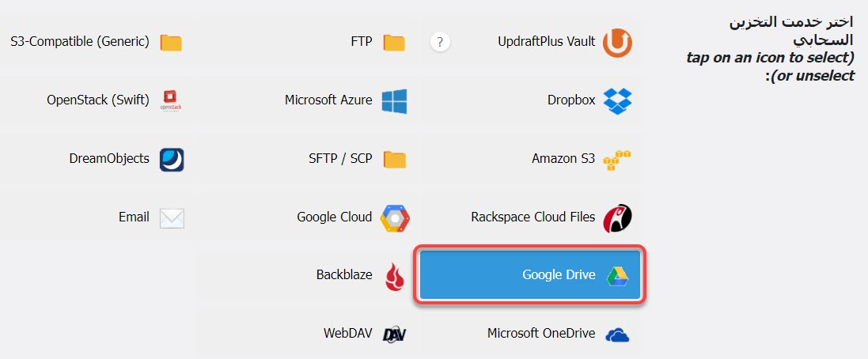Choose the DreamObjects moon icon
This screenshot has height=359, width=868.
coord(171,159)
